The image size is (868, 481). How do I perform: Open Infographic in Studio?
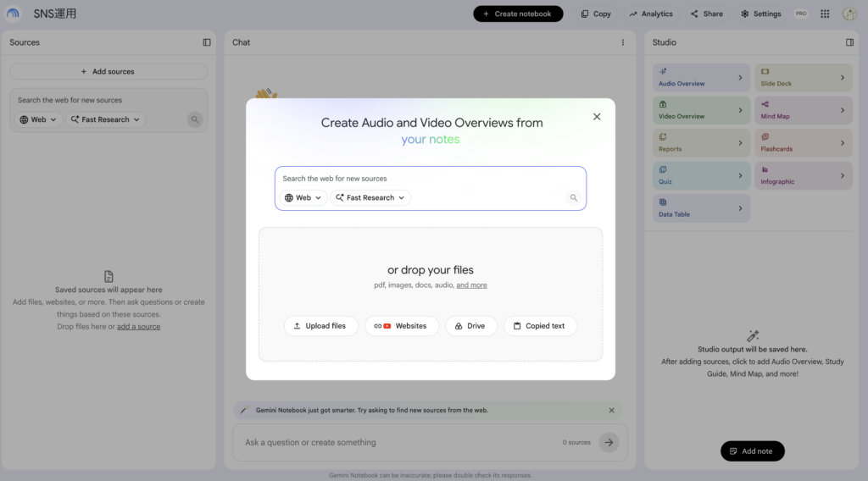[x=804, y=175]
